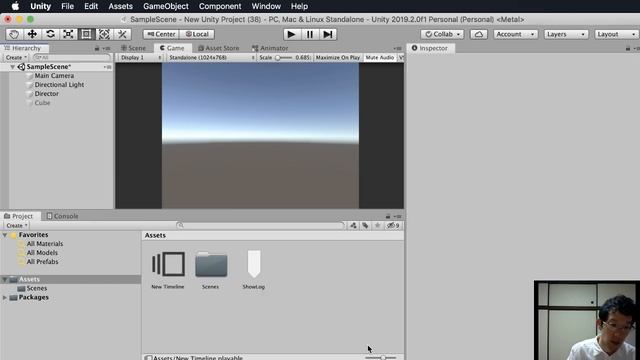Open Display 1 dropdown
640x360 pixels.
(x=141, y=58)
